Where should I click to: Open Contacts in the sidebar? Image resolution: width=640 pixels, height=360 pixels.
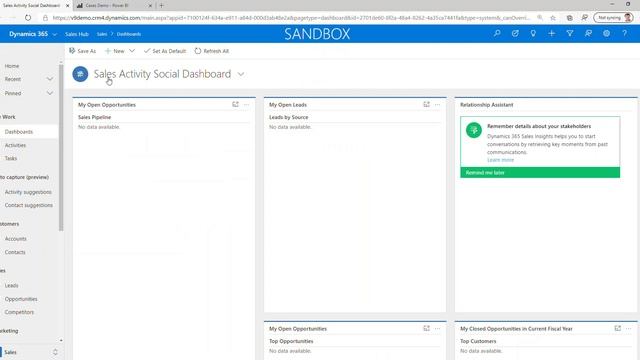(x=15, y=252)
